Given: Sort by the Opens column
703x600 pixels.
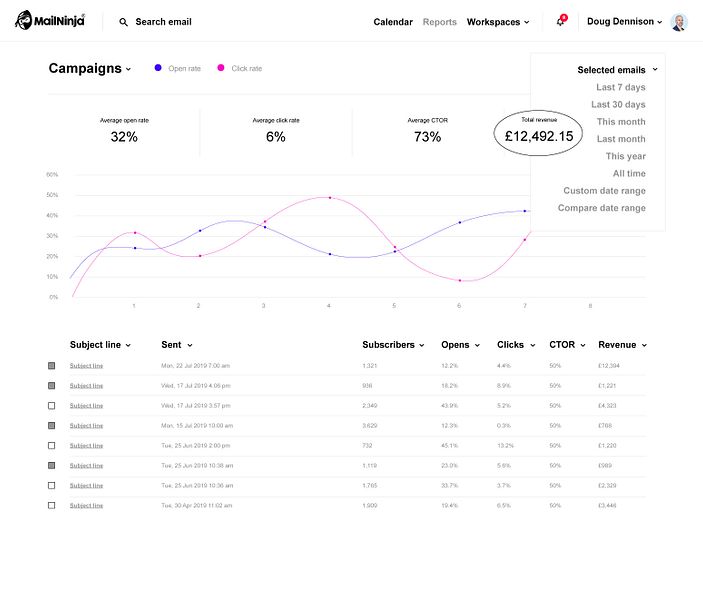Looking at the screenshot, I should click(x=460, y=345).
